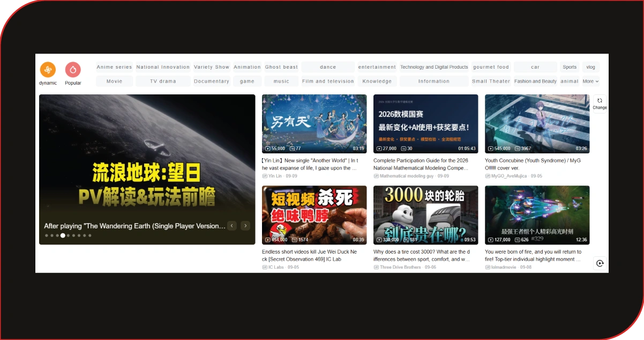
Task: Play the 2026 modeling competition thumbnail
Action: point(425,124)
